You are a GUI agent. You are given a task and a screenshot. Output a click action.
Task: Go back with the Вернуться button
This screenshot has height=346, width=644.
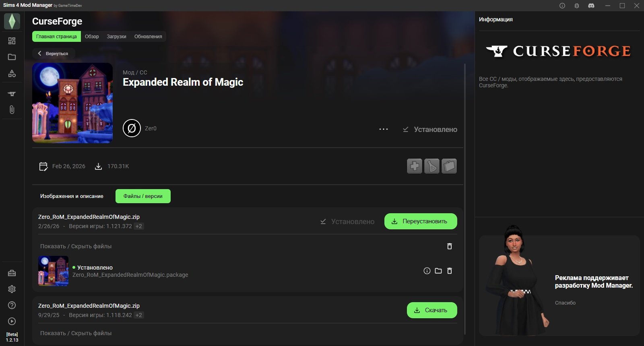(53, 54)
